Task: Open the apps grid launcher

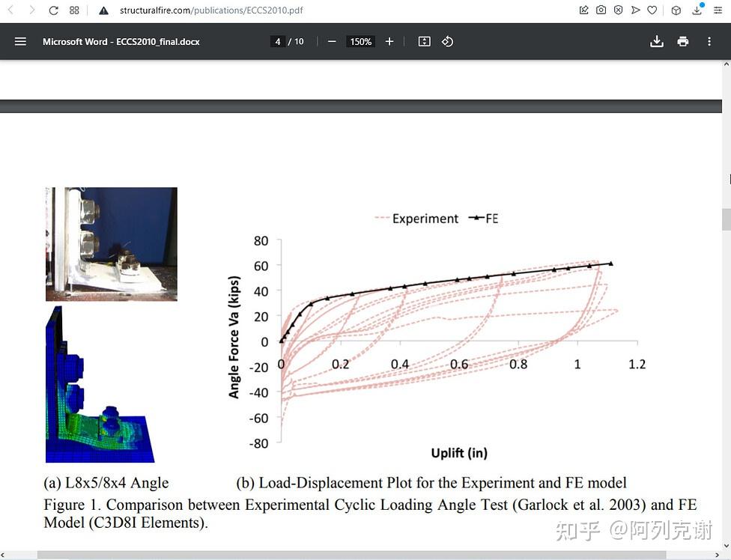Action: click(x=73, y=10)
